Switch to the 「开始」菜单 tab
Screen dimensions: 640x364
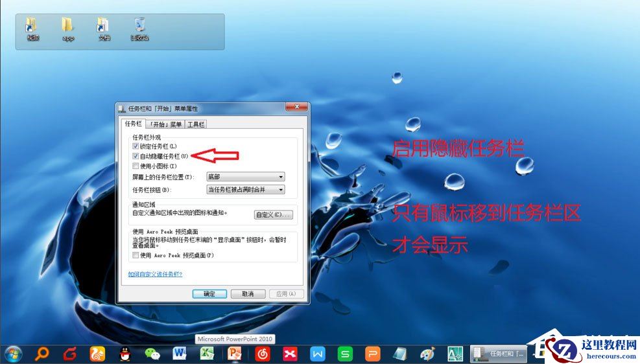(x=165, y=124)
